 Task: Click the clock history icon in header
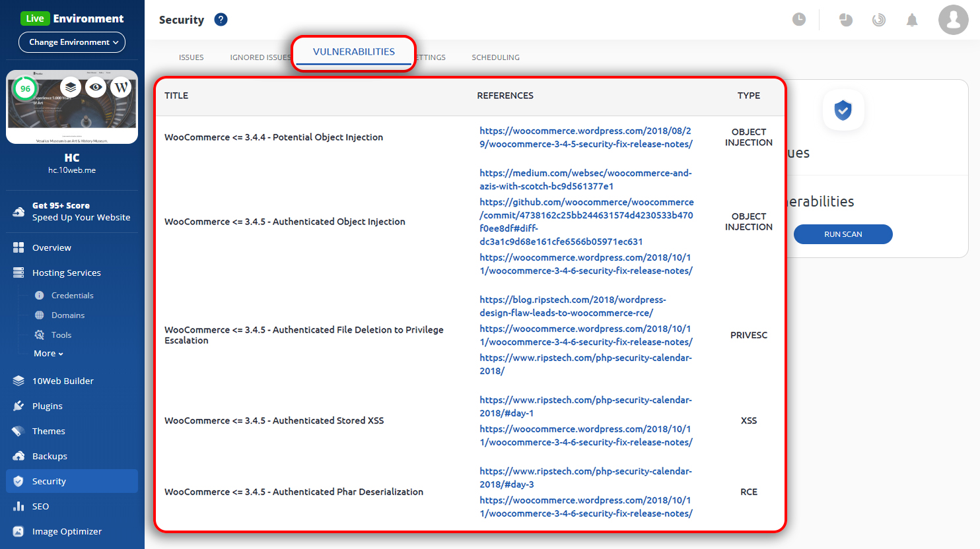(x=799, y=19)
